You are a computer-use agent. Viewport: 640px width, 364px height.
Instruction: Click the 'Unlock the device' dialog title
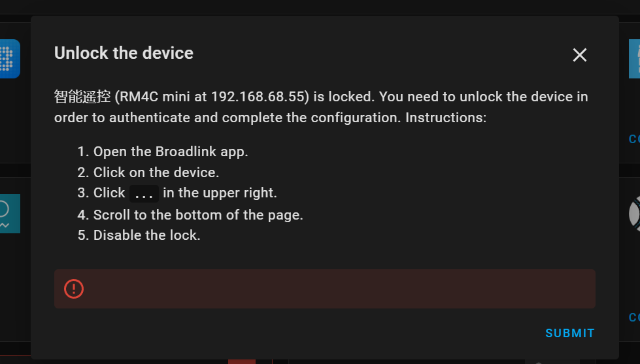coord(124,53)
